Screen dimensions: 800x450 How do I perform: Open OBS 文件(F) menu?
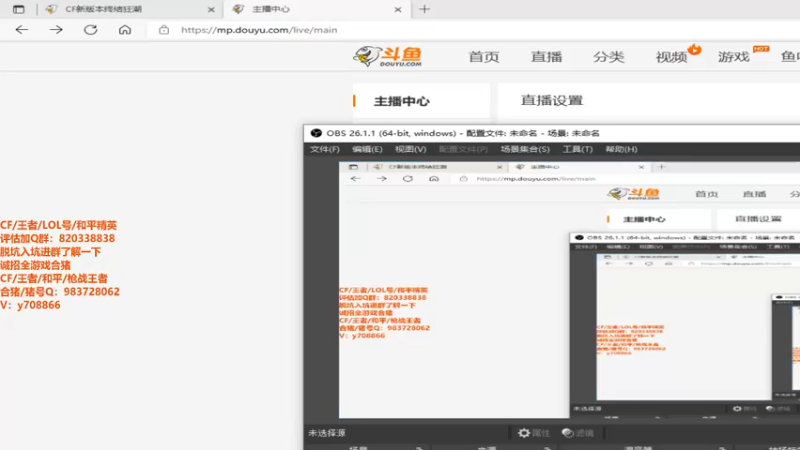(x=324, y=149)
